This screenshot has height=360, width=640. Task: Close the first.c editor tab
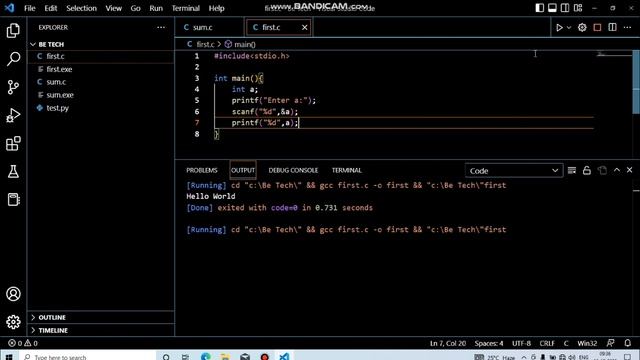pyautogui.click(x=304, y=27)
